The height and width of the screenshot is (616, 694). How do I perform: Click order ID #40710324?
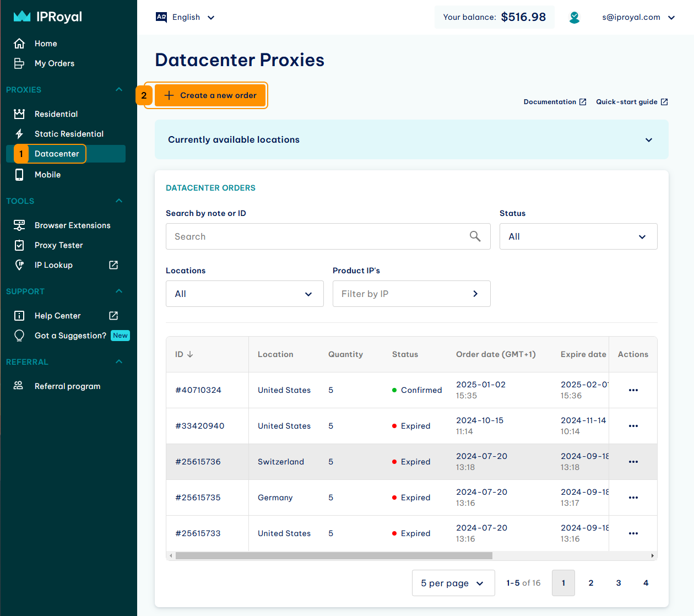click(x=198, y=390)
